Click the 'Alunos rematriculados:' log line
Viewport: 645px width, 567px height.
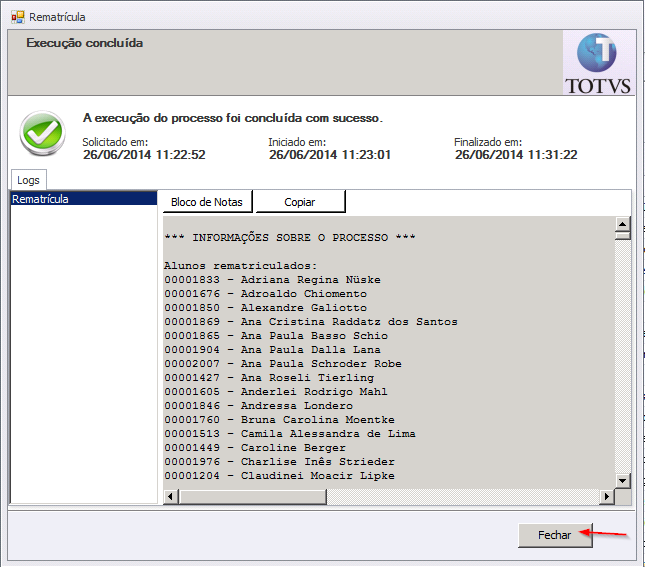(x=240, y=266)
